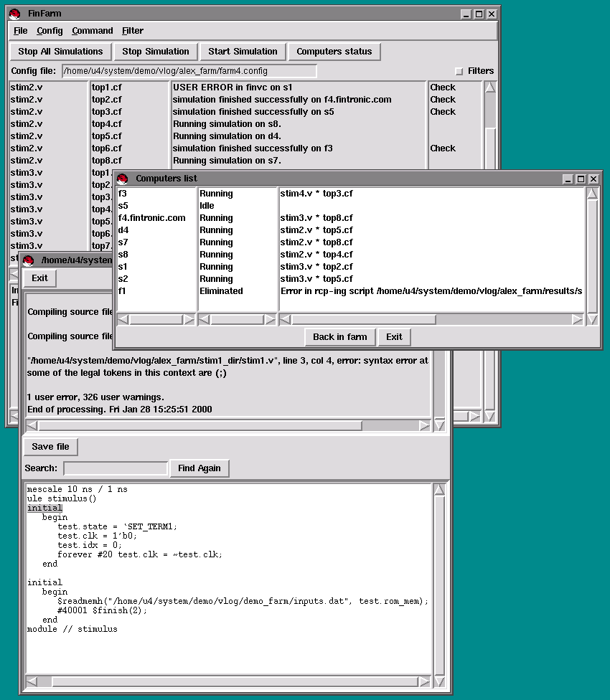
Task: Open the Config menu
Action: [x=50, y=31]
